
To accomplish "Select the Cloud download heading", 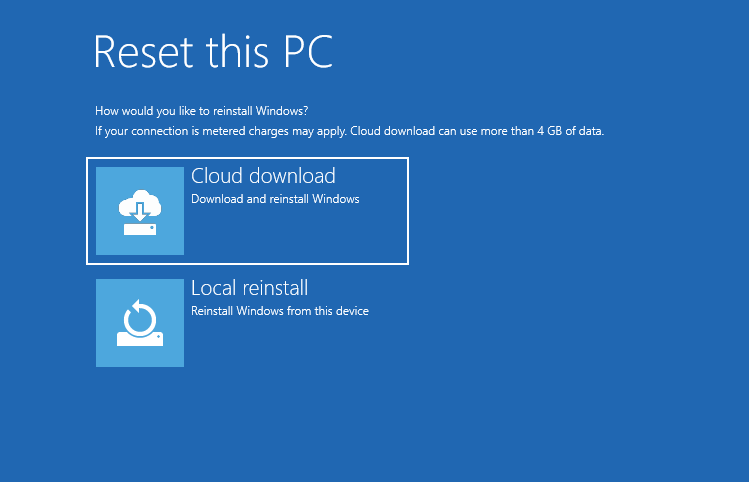I will point(263,176).
